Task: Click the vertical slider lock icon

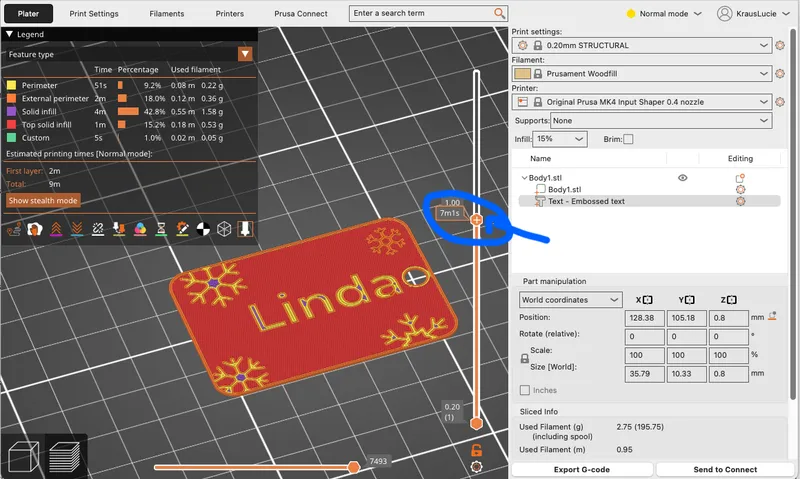Action: coord(477,450)
